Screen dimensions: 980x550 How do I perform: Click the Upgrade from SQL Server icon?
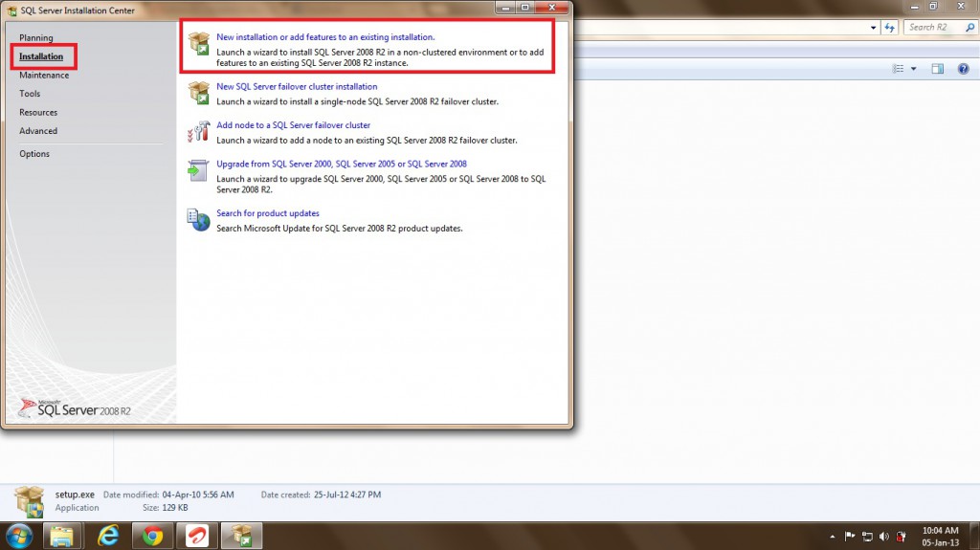198,169
